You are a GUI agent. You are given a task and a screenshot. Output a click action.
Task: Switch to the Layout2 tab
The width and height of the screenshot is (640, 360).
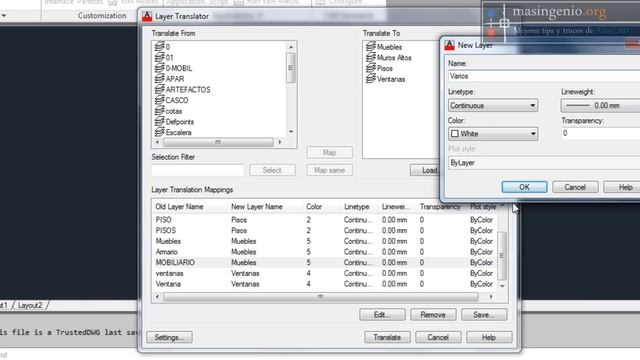pos(30,305)
